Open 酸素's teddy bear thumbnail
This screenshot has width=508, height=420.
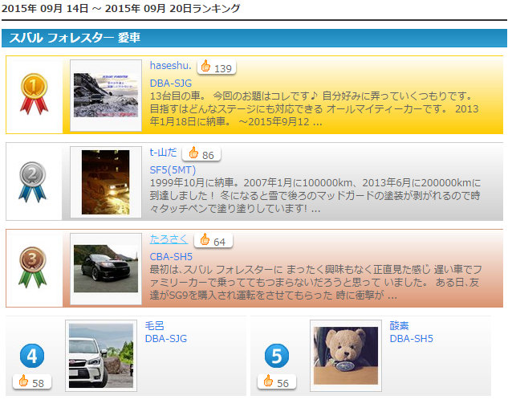pyautogui.click(x=346, y=356)
